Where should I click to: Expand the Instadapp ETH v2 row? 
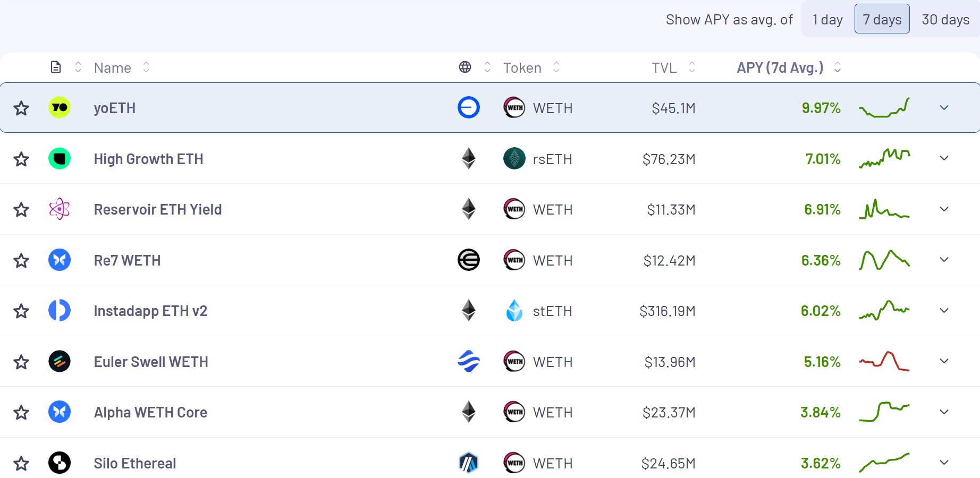click(944, 311)
